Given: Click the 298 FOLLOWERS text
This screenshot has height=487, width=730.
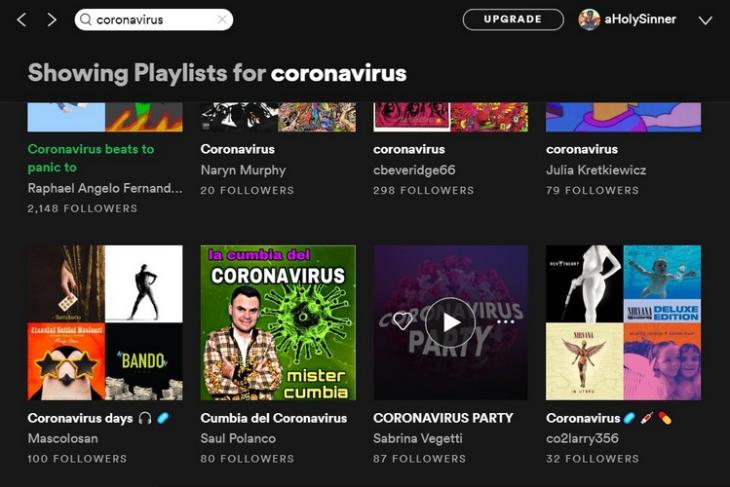Looking at the screenshot, I should pyautogui.click(x=423, y=190).
